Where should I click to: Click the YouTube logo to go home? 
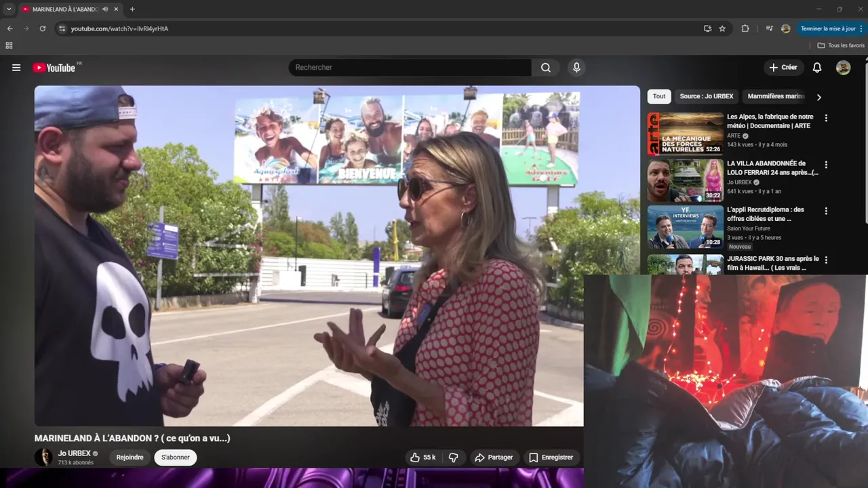(54, 68)
